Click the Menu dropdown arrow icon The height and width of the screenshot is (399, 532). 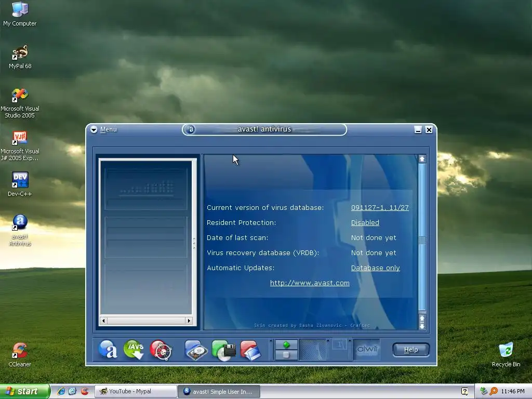pyautogui.click(x=94, y=129)
